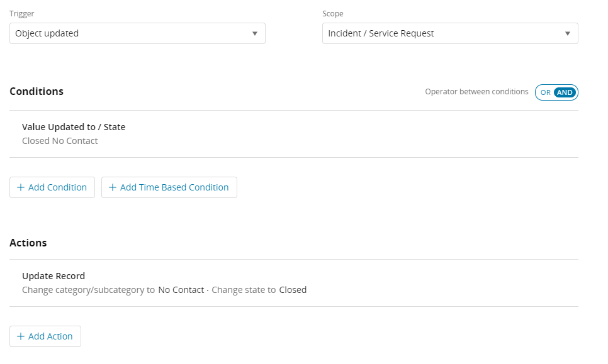This screenshot has height=364, width=608.
Task: Expand the Trigger dropdown arrow
Action: 255,34
